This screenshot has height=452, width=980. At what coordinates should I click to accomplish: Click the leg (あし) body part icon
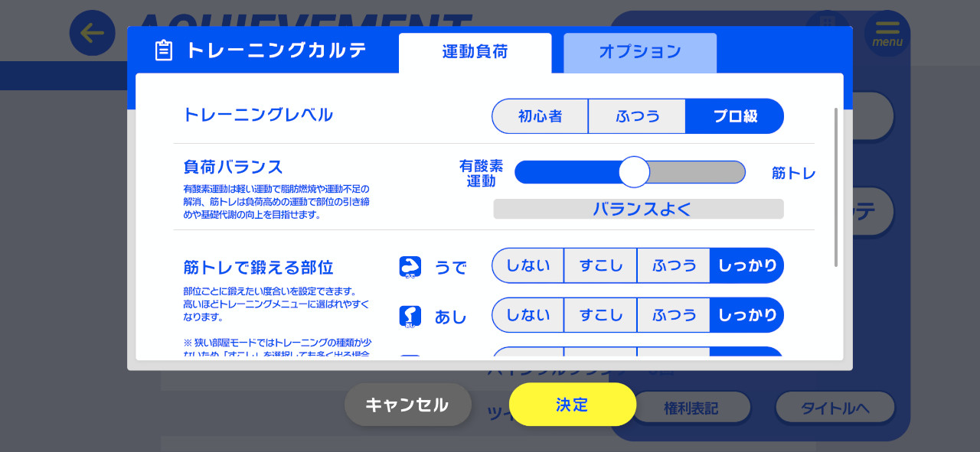[410, 316]
